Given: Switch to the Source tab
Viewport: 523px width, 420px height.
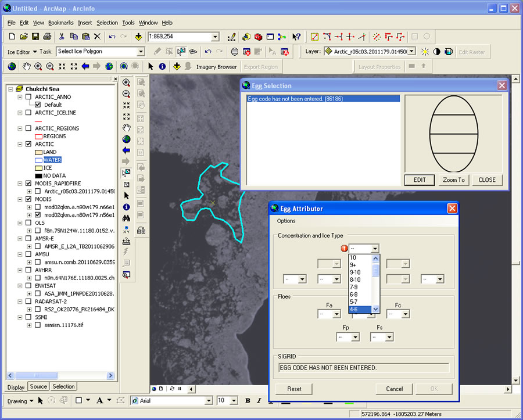Looking at the screenshot, I should coord(38,386).
